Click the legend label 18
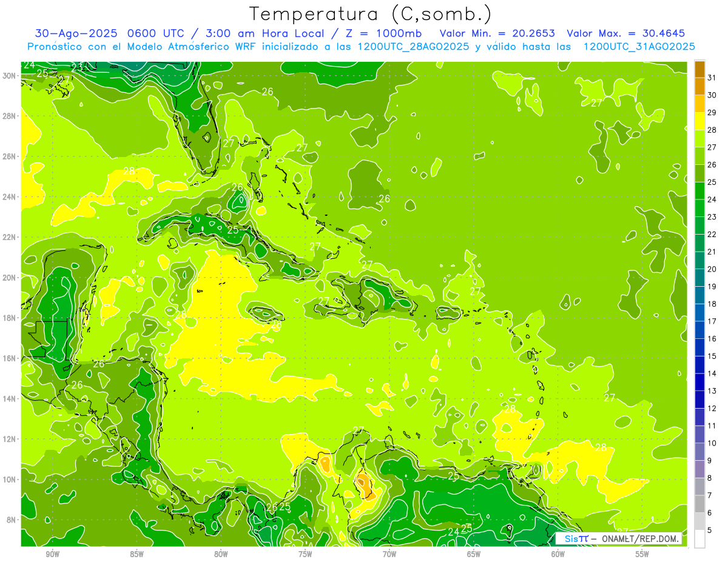Screen dimensions: 728x562 pyautogui.click(x=712, y=304)
